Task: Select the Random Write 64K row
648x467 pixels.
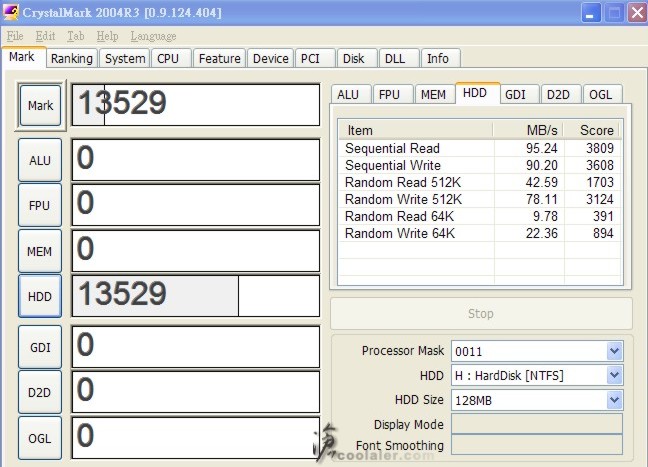Action: click(x=480, y=233)
